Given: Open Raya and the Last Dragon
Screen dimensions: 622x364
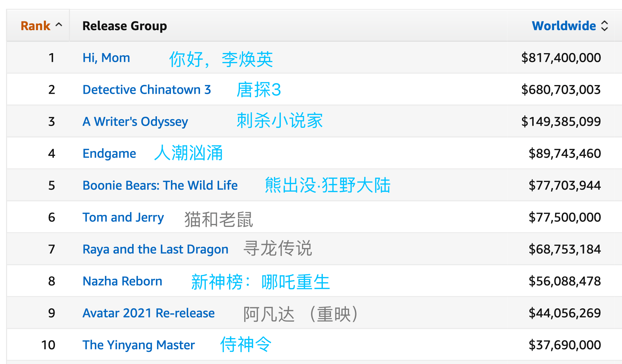Looking at the screenshot, I should (155, 249).
